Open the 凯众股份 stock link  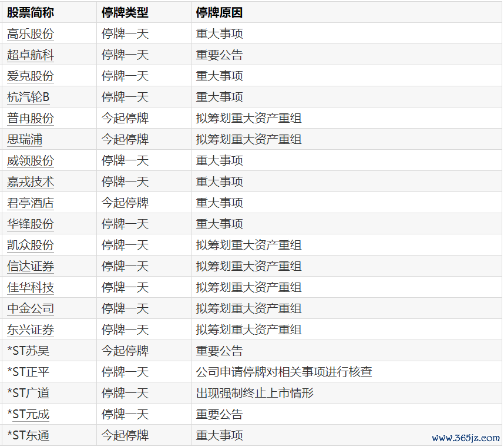[30, 246]
